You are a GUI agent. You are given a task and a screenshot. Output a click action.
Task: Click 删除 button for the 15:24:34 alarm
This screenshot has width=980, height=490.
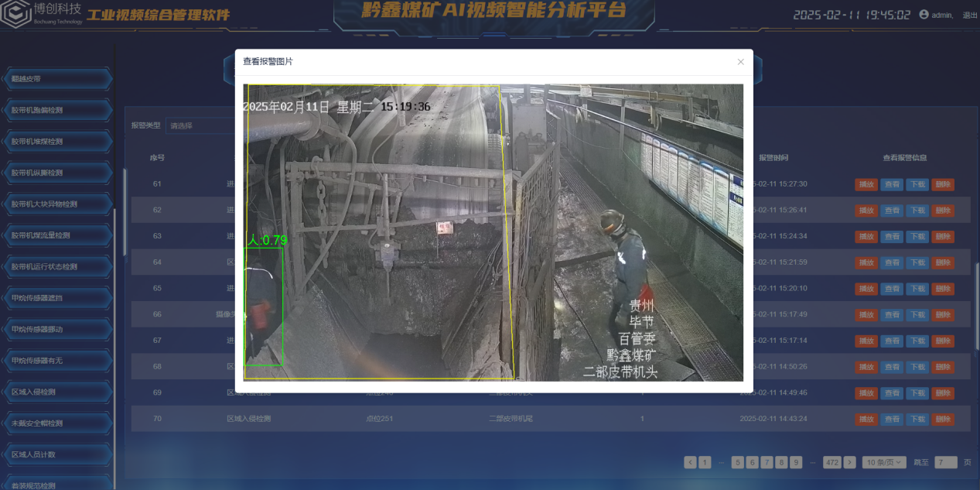click(x=942, y=236)
